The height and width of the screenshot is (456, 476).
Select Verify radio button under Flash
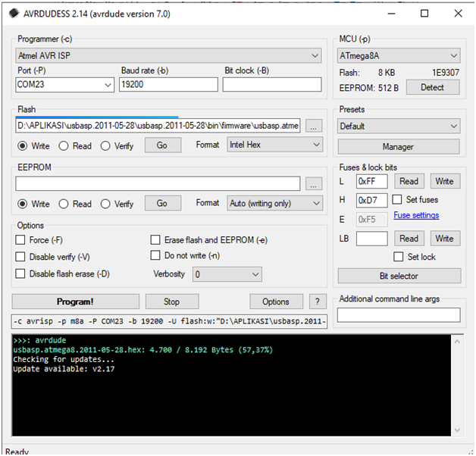click(105, 145)
